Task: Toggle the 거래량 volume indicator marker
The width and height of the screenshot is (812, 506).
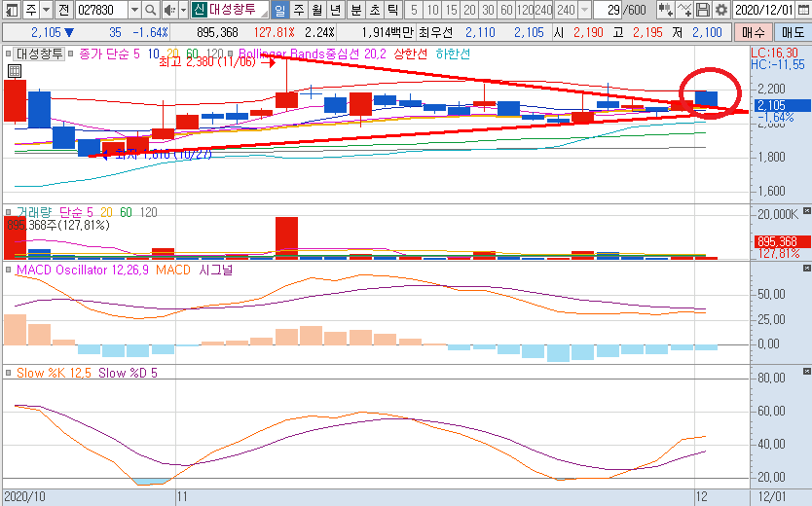Action: 9,212
